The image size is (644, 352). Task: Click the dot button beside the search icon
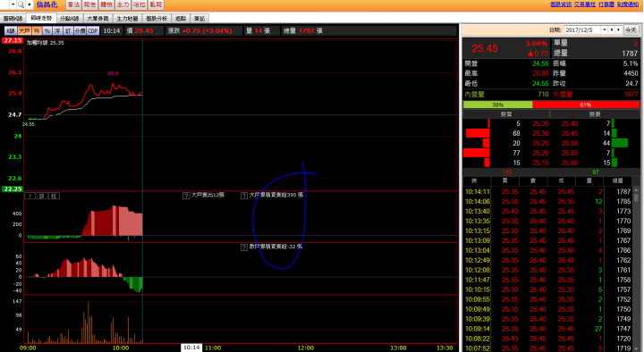[x=30, y=5]
